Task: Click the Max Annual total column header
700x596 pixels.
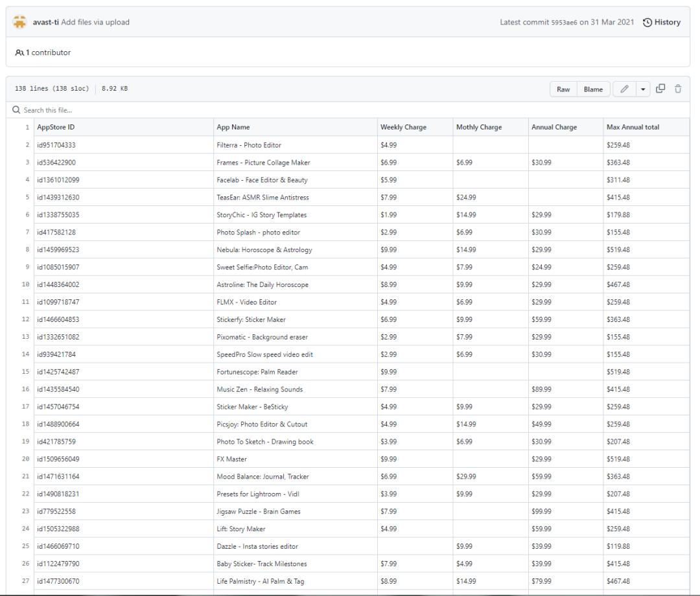Action: click(x=633, y=127)
